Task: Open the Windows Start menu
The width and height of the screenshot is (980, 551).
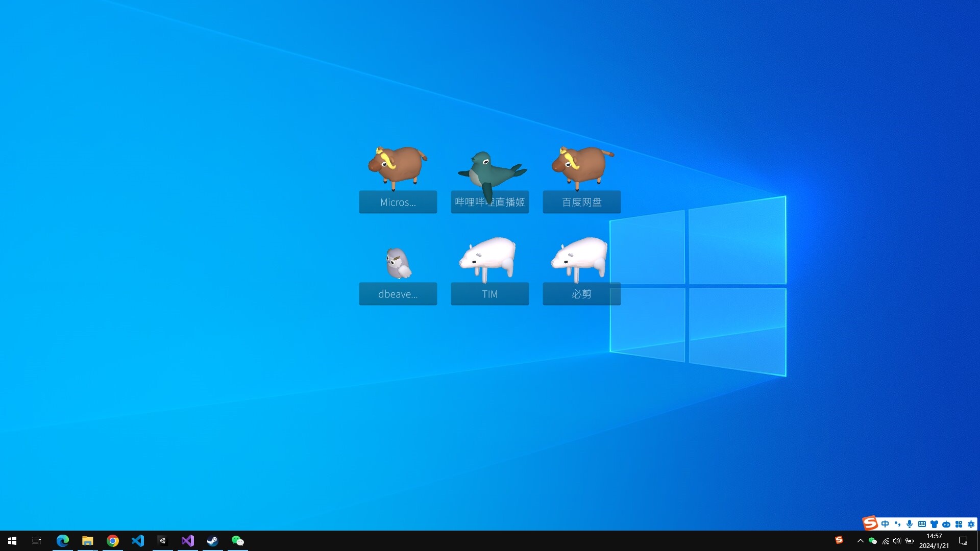Action: 11,540
